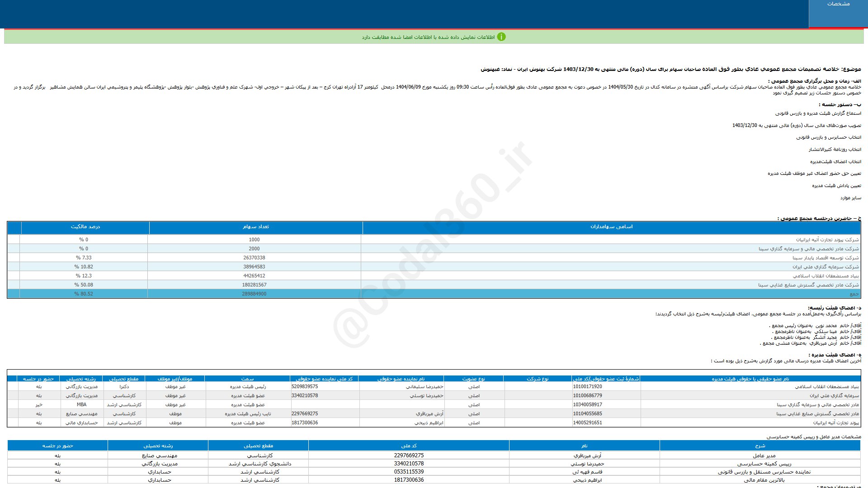868x488 pixels.
Task: Click the name قاسم فهیه ئی cell
Action: pos(587,472)
